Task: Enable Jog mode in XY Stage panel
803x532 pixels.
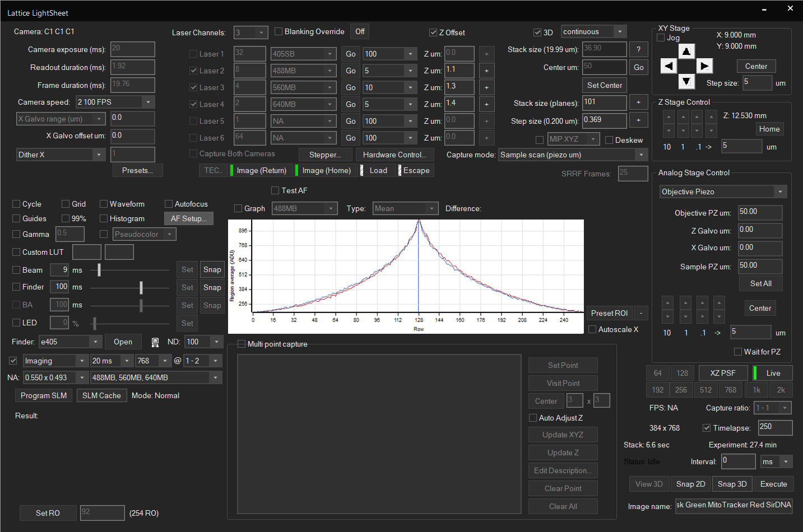Action: pyautogui.click(x=660, y=37)
